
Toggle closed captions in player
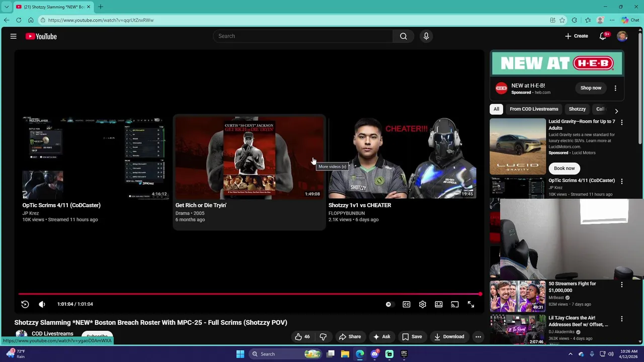[407, 304]
